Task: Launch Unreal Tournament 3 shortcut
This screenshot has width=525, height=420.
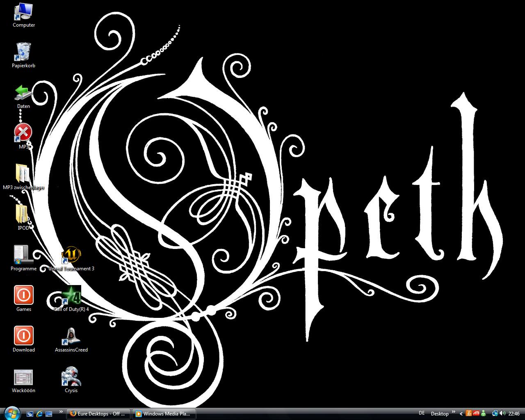Action: [x=71, y=258]
